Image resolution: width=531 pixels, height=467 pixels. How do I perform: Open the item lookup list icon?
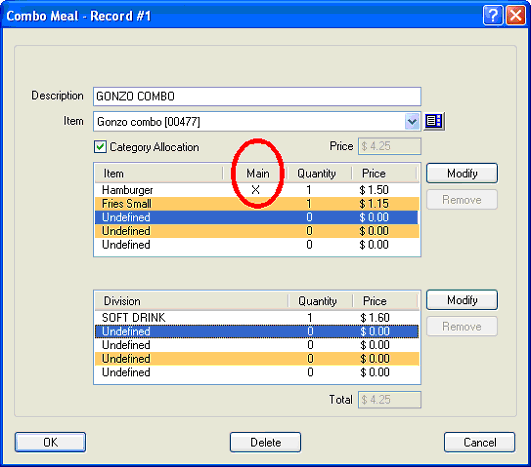(434, 121)
